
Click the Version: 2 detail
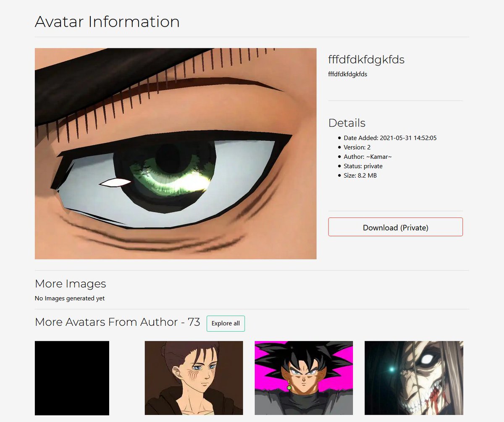tap(357, 147)
